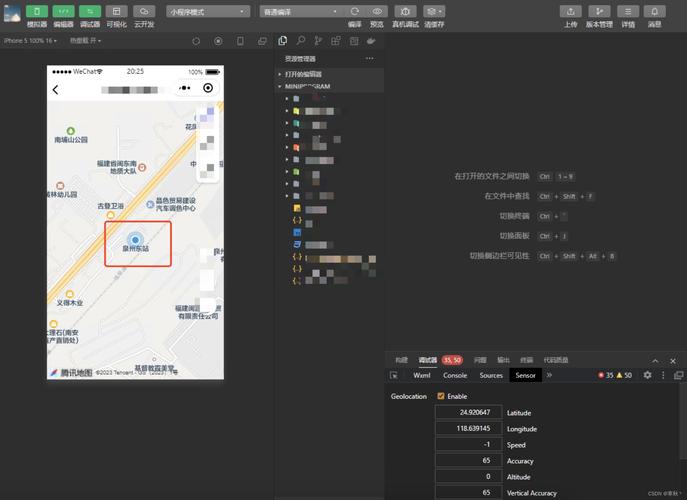Viewport: 687px width, 500px height.
Task: Tap the mini program close circle button
Action: pos(208,88)
